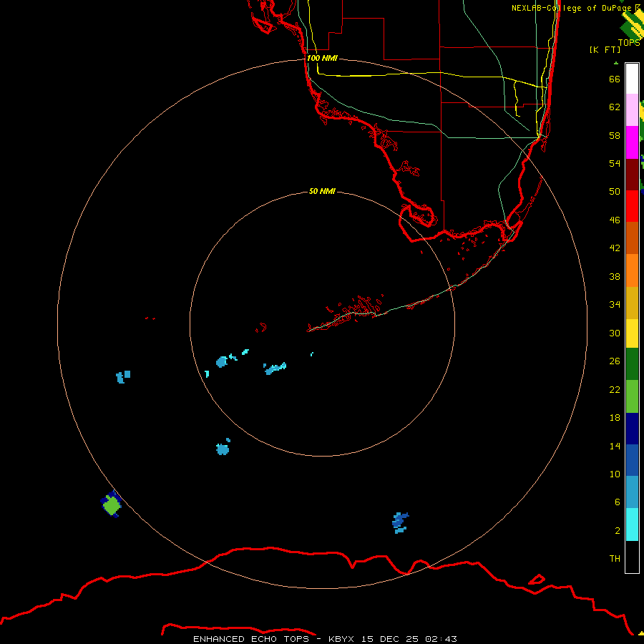The height and width of the screenshot is (644, 644).
Task: Click the 62 legend value
Action: [615, 107]
